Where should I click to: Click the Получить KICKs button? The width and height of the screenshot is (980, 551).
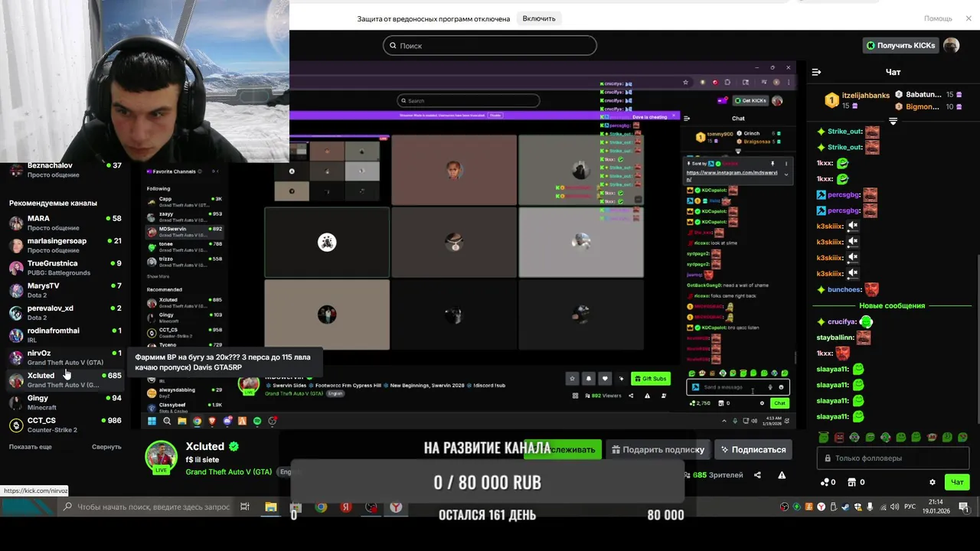900,45
